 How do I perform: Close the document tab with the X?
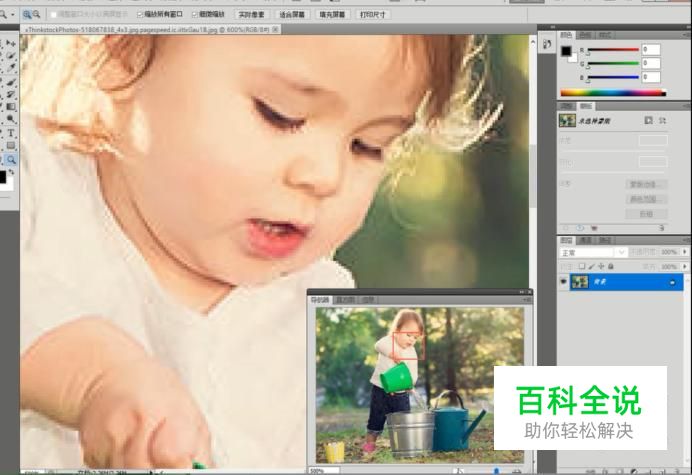(275, 30)
